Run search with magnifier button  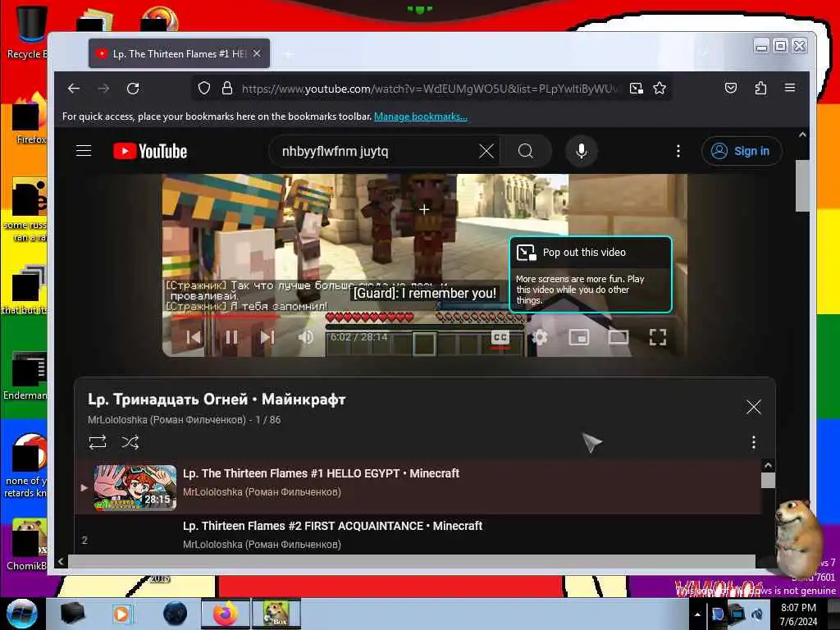tap(526, 151)
